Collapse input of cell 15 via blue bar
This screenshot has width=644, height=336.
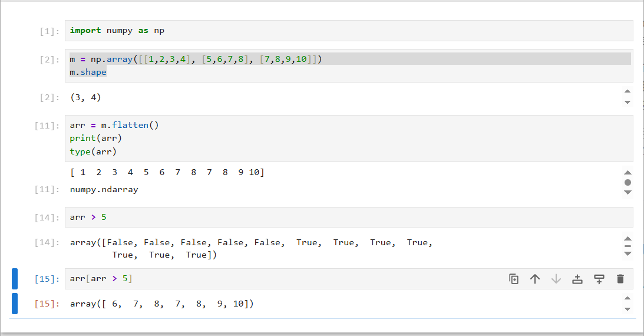point(15,279)
